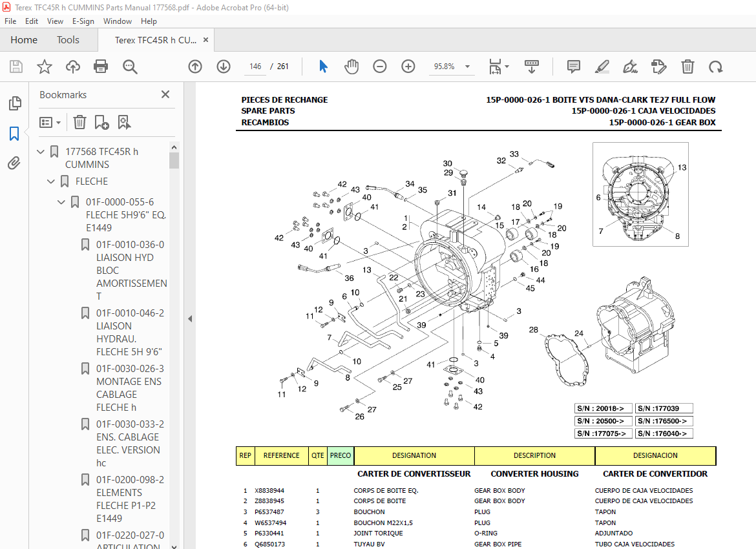Toggle the Bookmarks side panel icon
Viewport: 756px width, 549px height.
[x=14, y=134]
